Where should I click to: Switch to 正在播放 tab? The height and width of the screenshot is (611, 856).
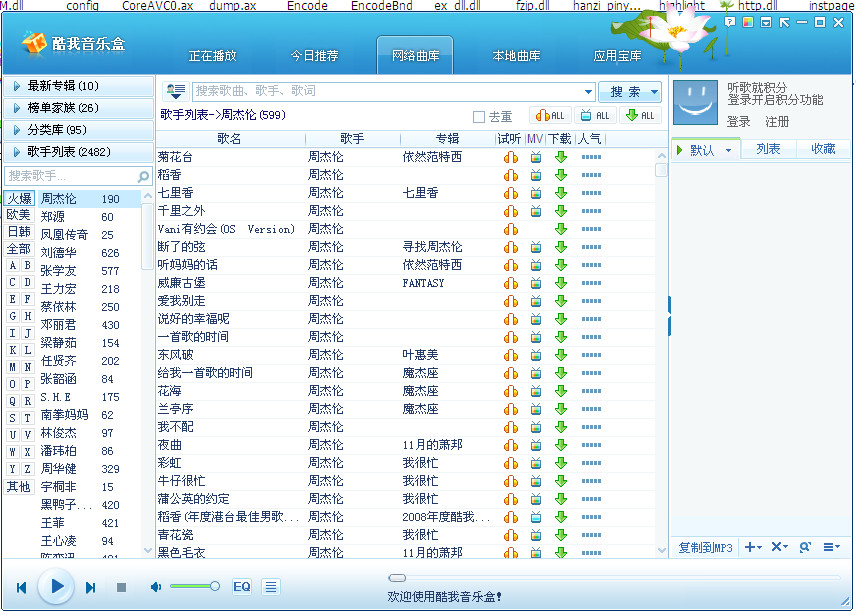point(212,56)
